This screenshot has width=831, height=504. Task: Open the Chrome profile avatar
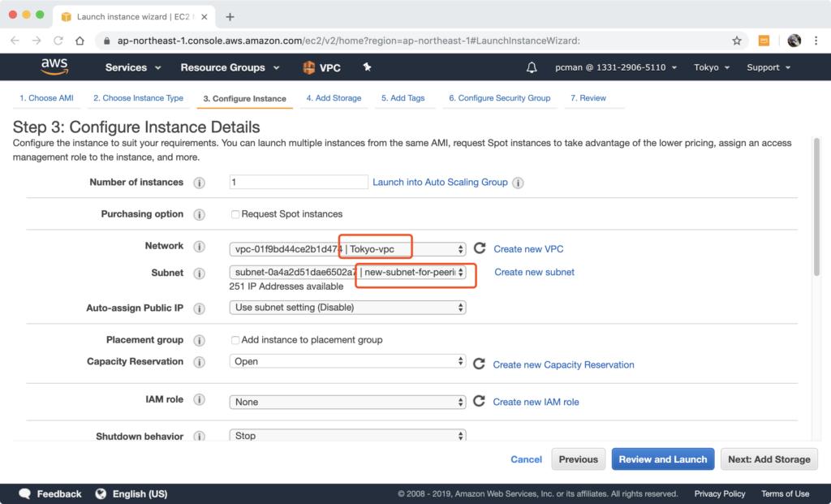(794, 41)
